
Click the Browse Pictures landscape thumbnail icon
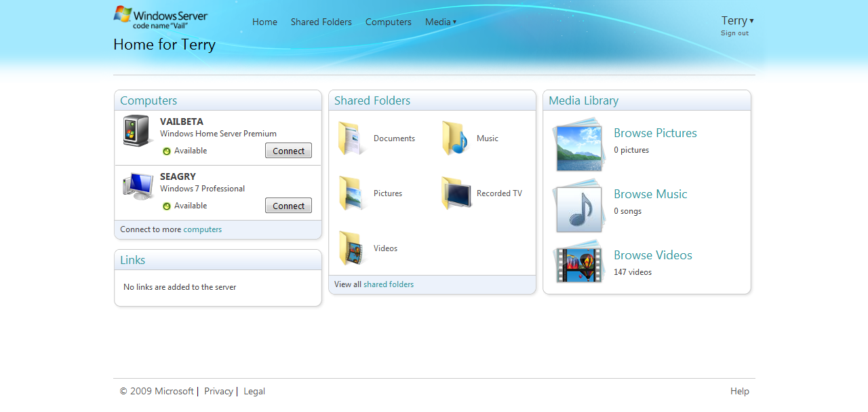pyautogui.click(x=578, y=145)
